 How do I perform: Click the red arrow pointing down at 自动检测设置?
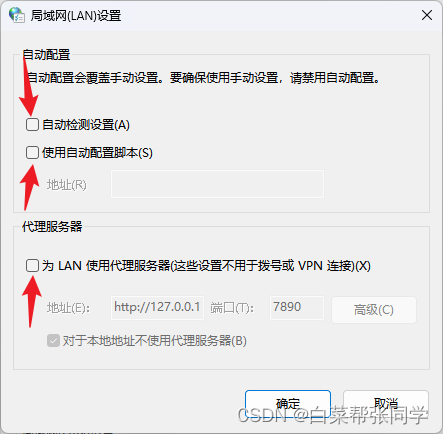point(28,83)
